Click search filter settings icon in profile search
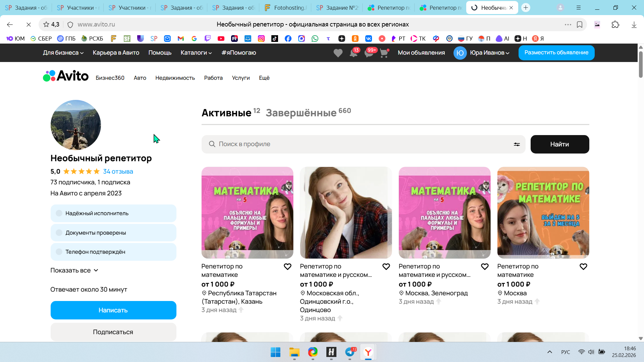The image size is (644, 362). pos(517,144)
